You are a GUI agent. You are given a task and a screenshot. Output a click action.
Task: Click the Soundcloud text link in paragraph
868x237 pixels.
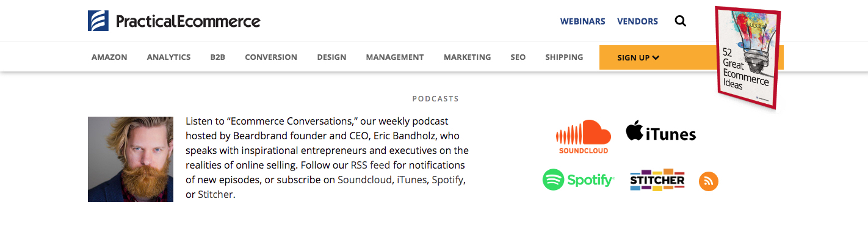[x=364, y=180]
